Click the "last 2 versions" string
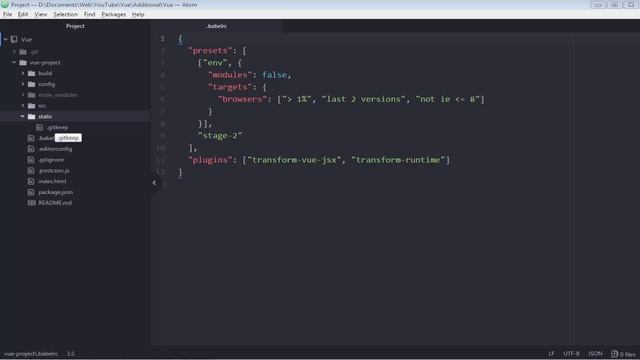Image resolution: width=640 pixels, height=360 pixels. [364, 99]
